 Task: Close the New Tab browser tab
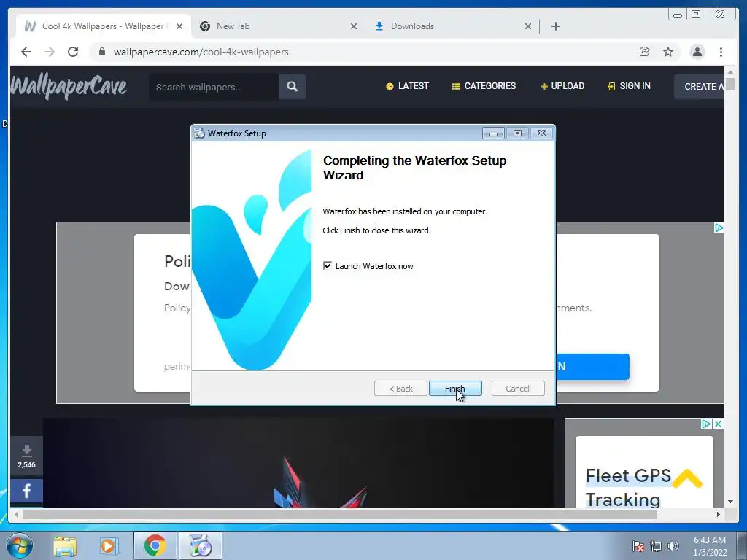[x=354, y=26]
